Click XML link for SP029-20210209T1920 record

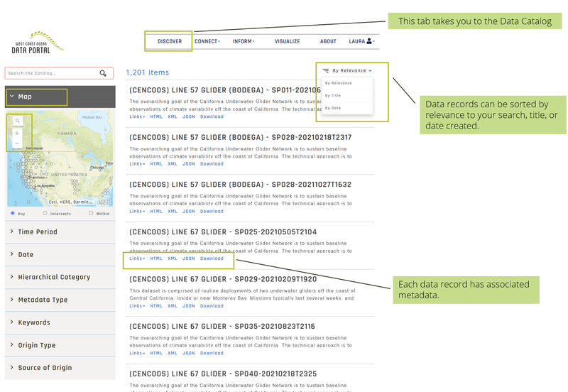(x=173, y=306)
